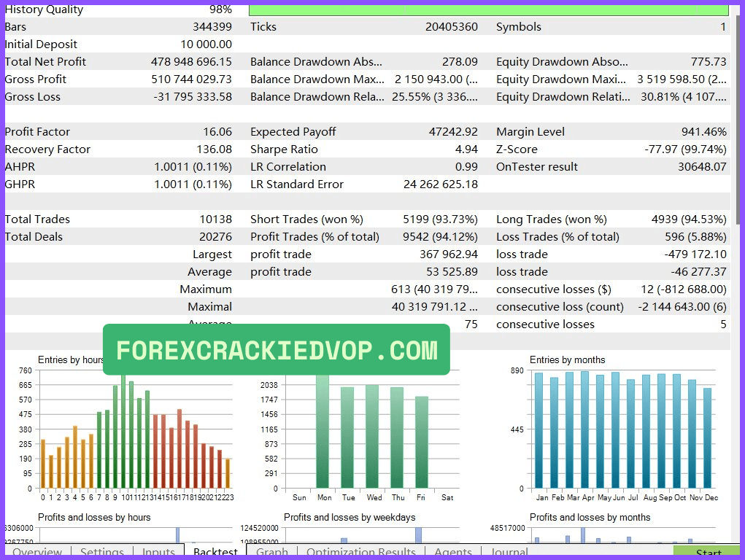Click the Profits and losses by months title
The image size is (745, 560).
click(x=590, y=517)
